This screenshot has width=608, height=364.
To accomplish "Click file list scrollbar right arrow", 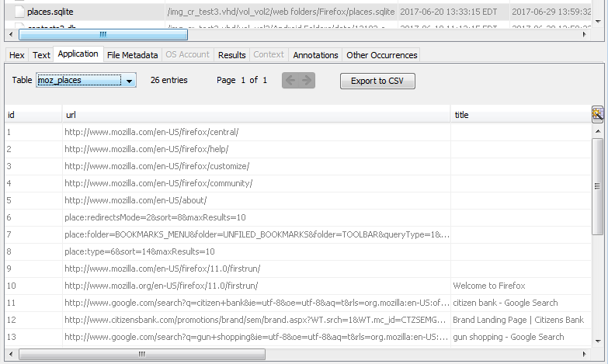I will (x=586, y=35).
